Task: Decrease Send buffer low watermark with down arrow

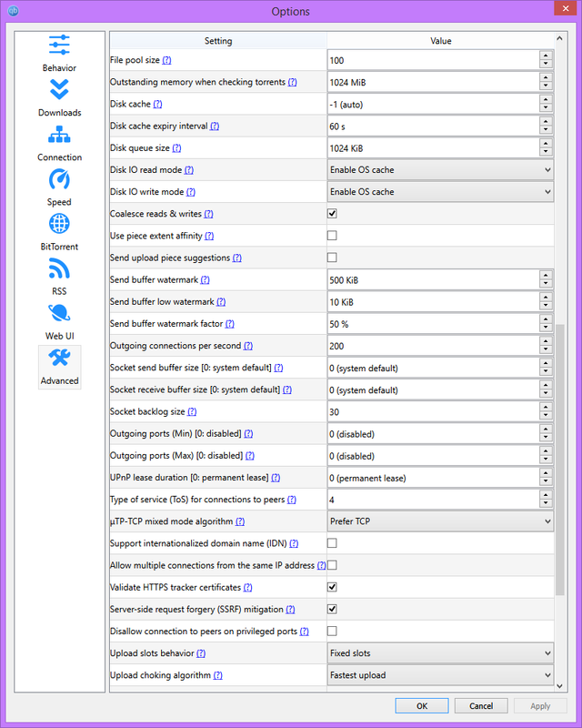Action: coord(546,307)
